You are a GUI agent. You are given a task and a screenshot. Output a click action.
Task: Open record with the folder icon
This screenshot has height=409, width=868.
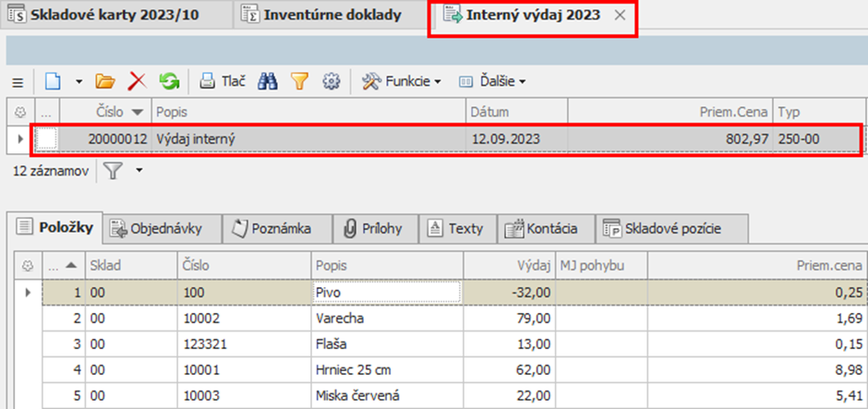click(x=104, y=81)
